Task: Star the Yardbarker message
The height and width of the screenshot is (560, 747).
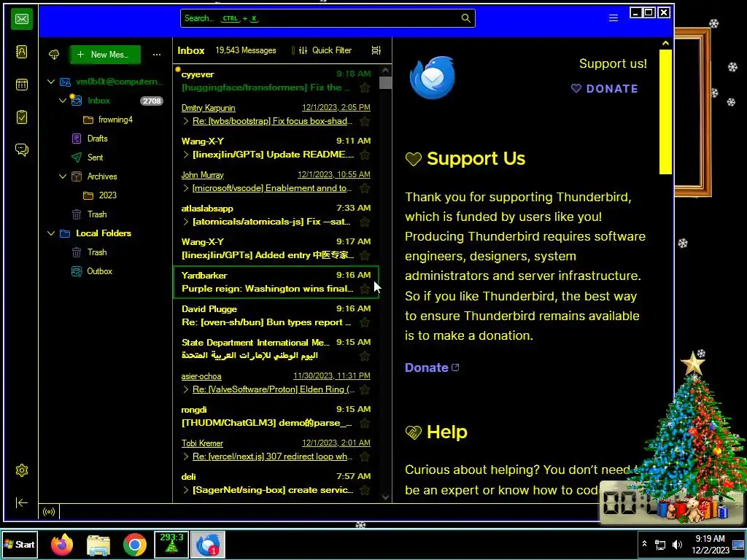Action: pyautogui.click(x=365, y=289)
